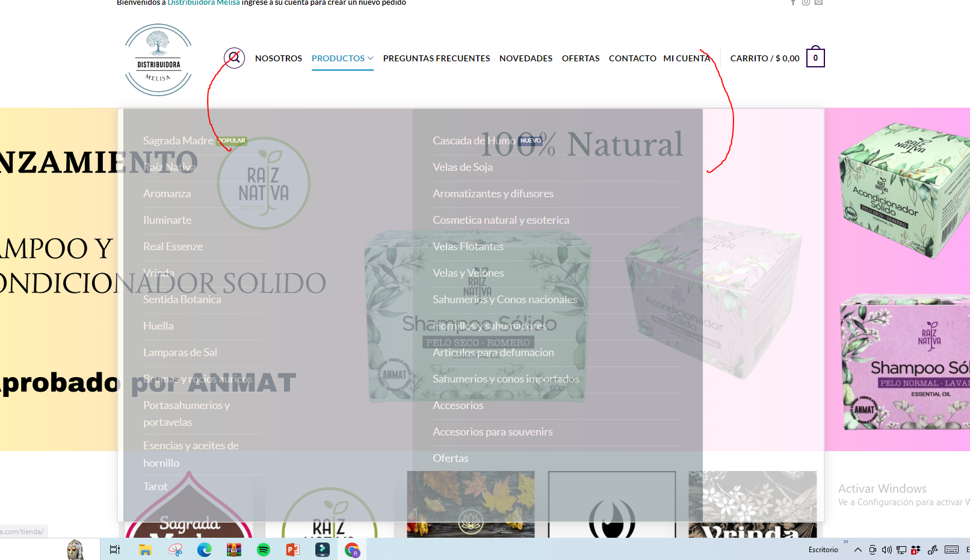Select Aromanza brand
970x560 pixels.
point(167,194)
